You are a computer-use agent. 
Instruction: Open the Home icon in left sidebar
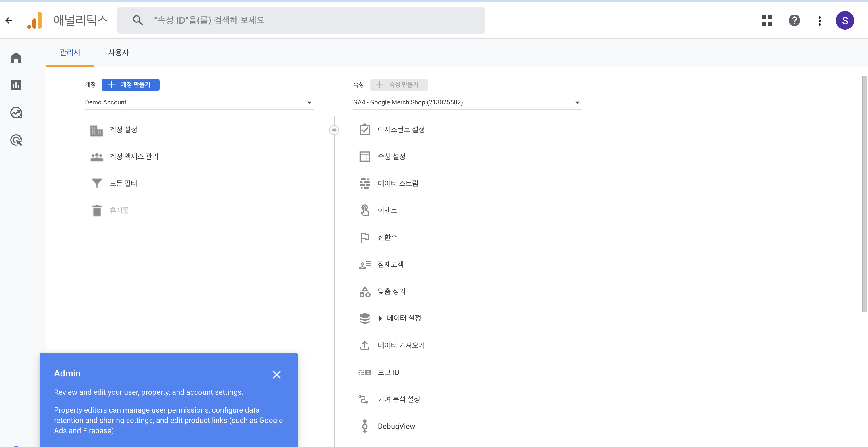(x=16, y=58)
